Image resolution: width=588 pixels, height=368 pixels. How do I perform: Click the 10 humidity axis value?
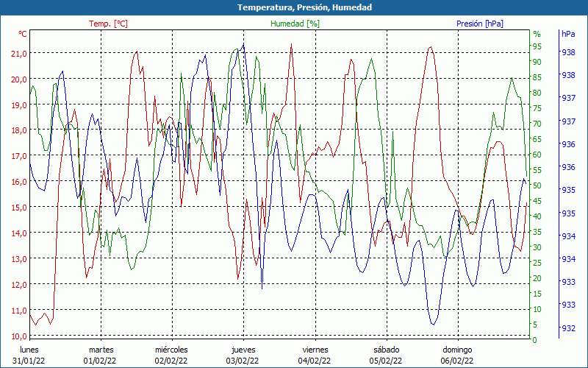[537, 309]
